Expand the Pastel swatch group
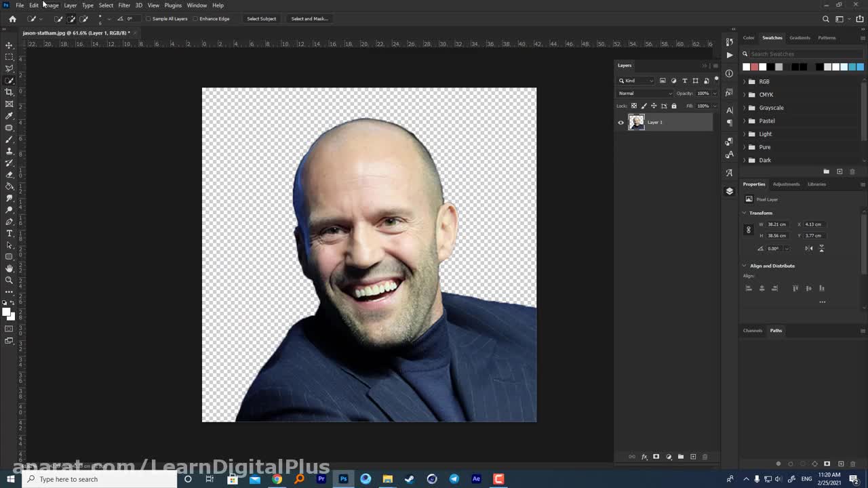Viewport: 868px width, 488px height. coord(745,121)
